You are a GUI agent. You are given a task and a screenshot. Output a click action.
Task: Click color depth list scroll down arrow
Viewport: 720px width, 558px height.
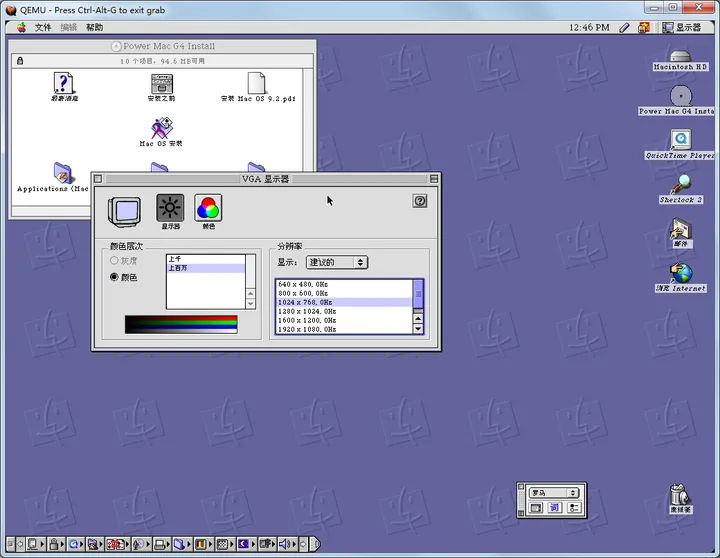pos(251,304)
